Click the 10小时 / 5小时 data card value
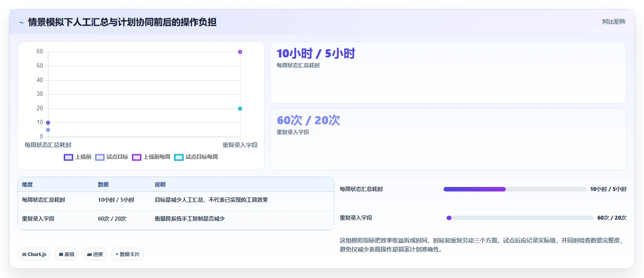This screenshot has width=644, height=278. (x=316, y=54)
